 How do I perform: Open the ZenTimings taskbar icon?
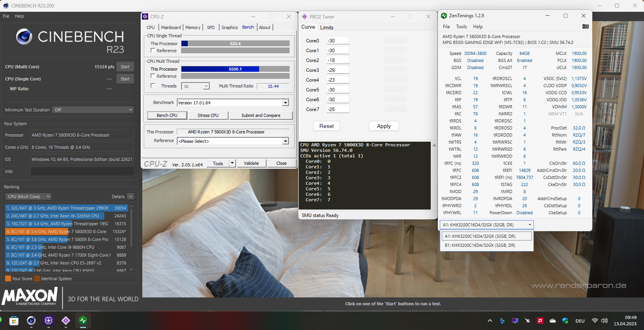[83, 321]
